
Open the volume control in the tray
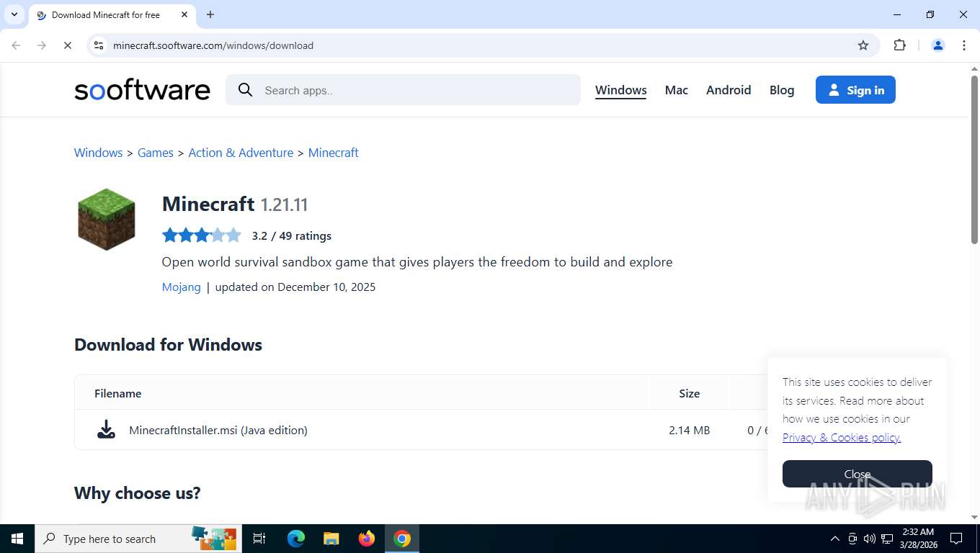(870, 539)
